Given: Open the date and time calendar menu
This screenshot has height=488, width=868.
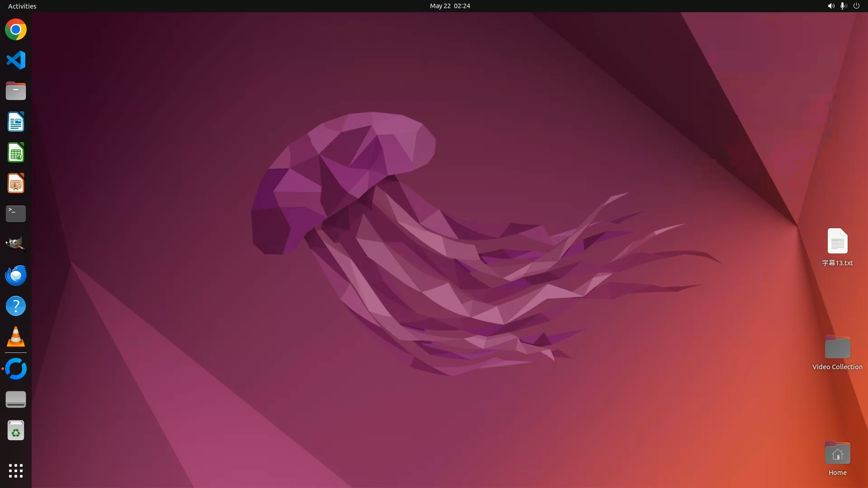Looking at the screenshot, I should click(449, 6).
